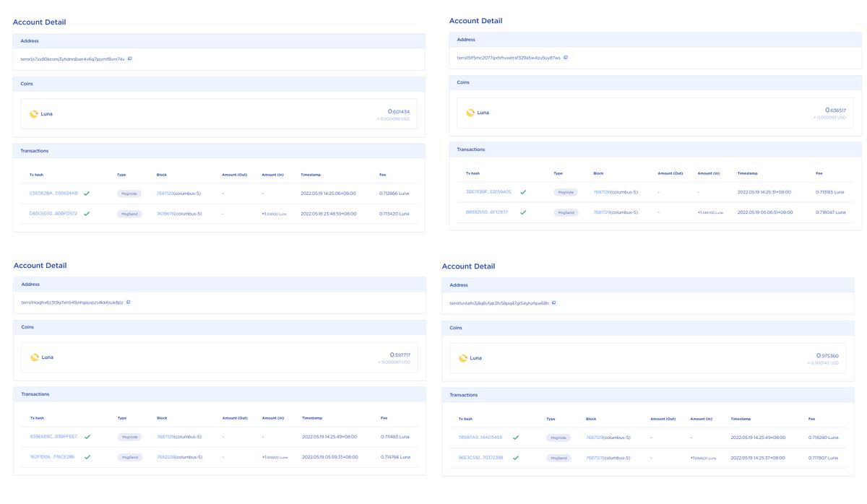Click success checkmark next to hash 3BE7F89F...EB159405
Screen dimensions: 867x504
pyautogui.click(x=523, y=192)
